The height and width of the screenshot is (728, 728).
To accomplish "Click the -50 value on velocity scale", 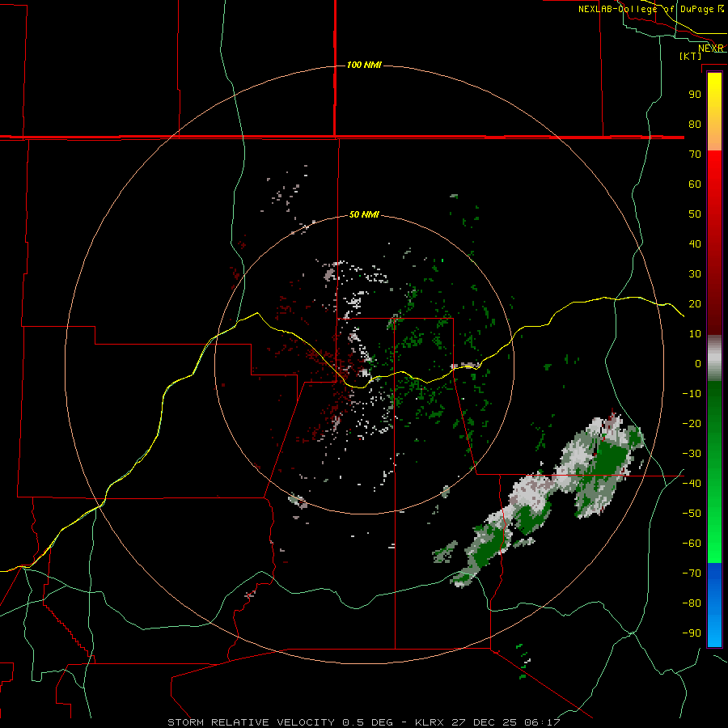I will point(692,514).
